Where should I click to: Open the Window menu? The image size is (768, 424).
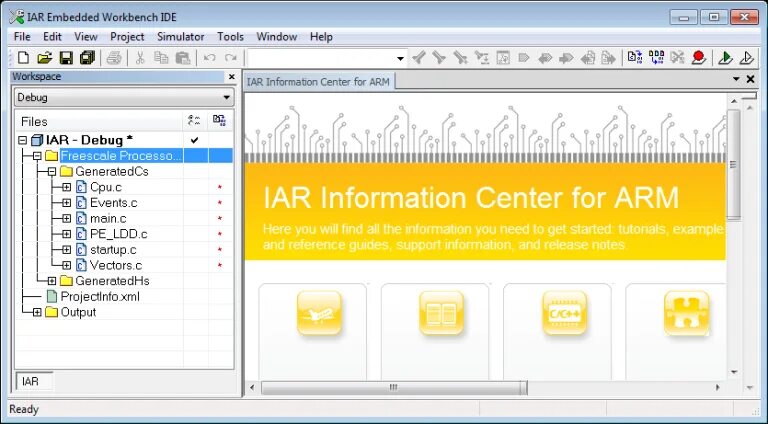point(276,37)
